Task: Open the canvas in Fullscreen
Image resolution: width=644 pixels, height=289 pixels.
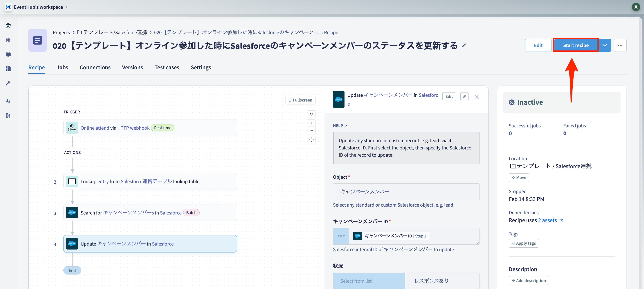Action: click(300, 100)
